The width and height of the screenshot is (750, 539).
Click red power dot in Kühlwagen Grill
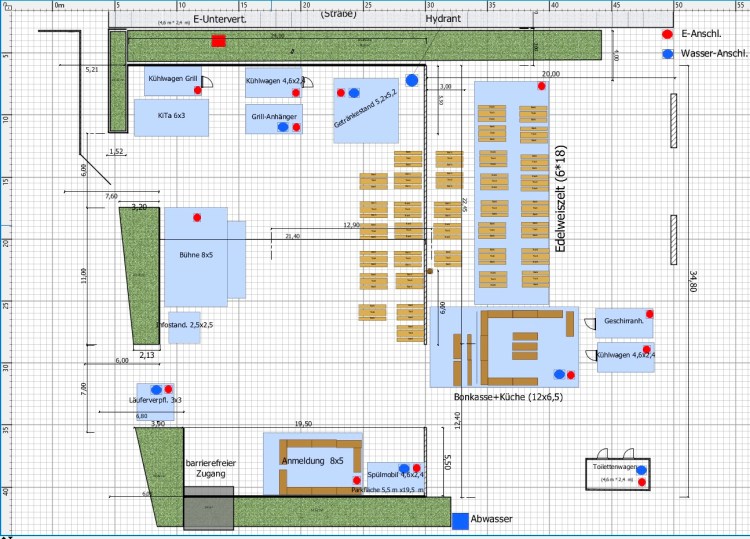[x=198, y=91]
